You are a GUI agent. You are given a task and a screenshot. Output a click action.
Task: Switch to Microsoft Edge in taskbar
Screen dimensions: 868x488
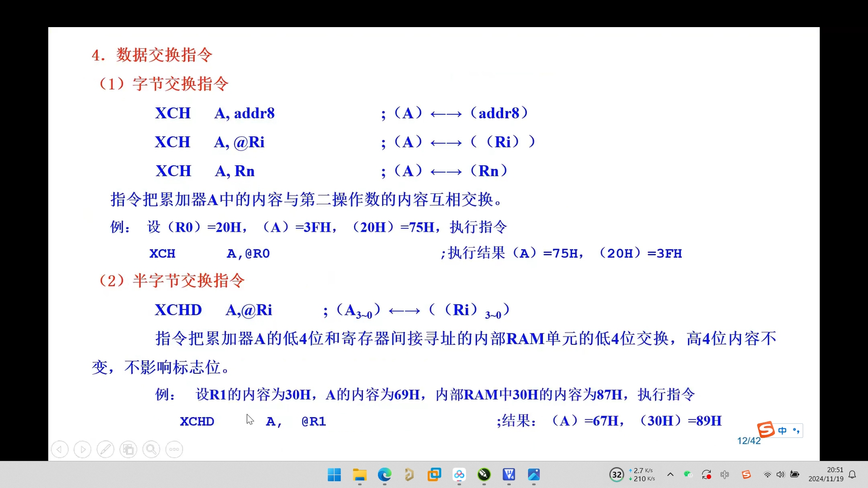[384, 474]
